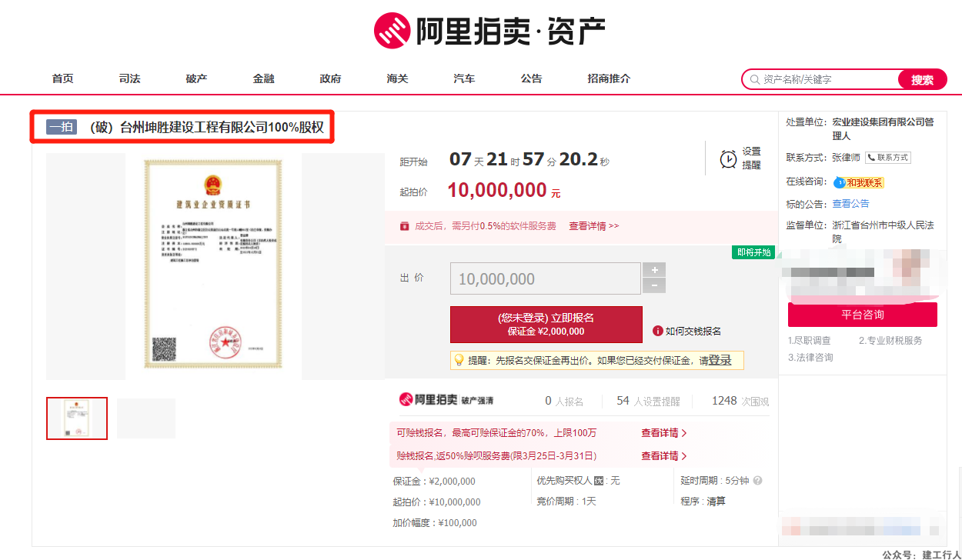Click the 加价幅度：¥100,000 detail line
Screen dimensions: 962x560
pyautogui.click(x=435, y=523)
